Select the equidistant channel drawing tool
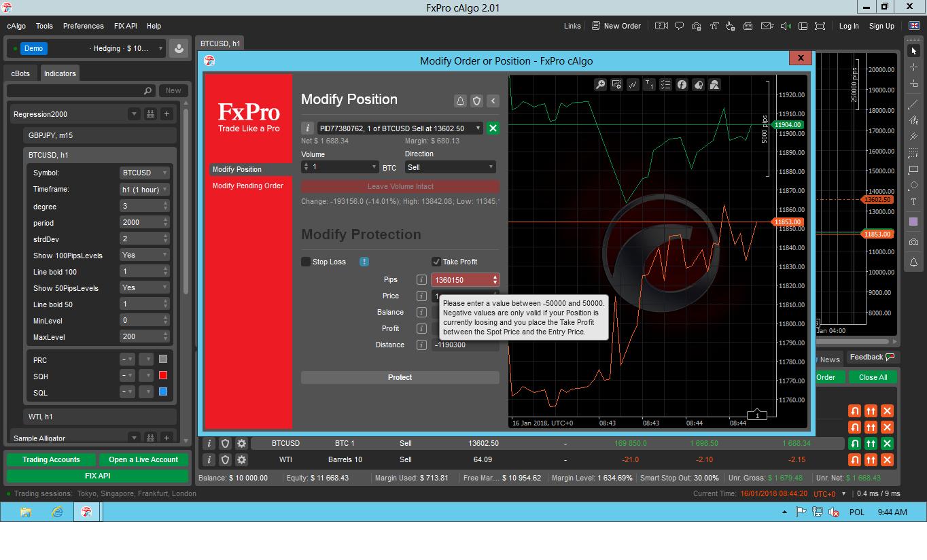 tap(913, 120)
